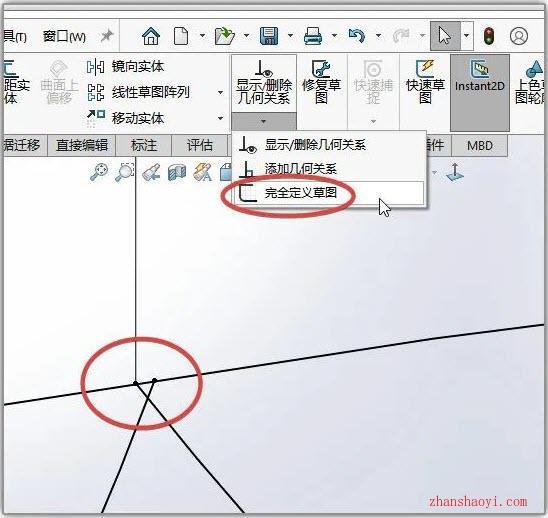Screen dimensions: 548x518
Task: Save using the floppy disk icon
Action: (x=269, y=36)
